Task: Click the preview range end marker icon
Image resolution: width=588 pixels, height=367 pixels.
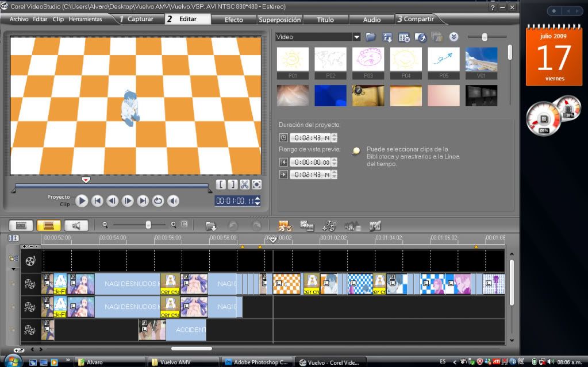Action: [283, 175]
